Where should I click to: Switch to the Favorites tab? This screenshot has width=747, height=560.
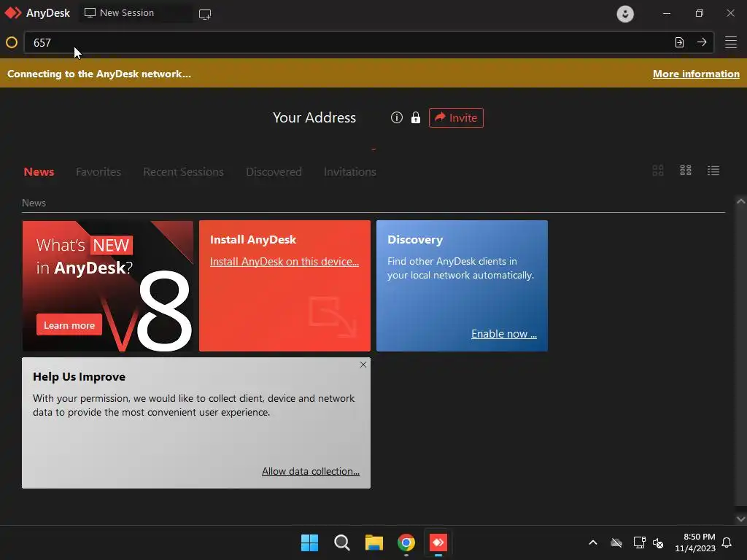click(x=98, y=172)
